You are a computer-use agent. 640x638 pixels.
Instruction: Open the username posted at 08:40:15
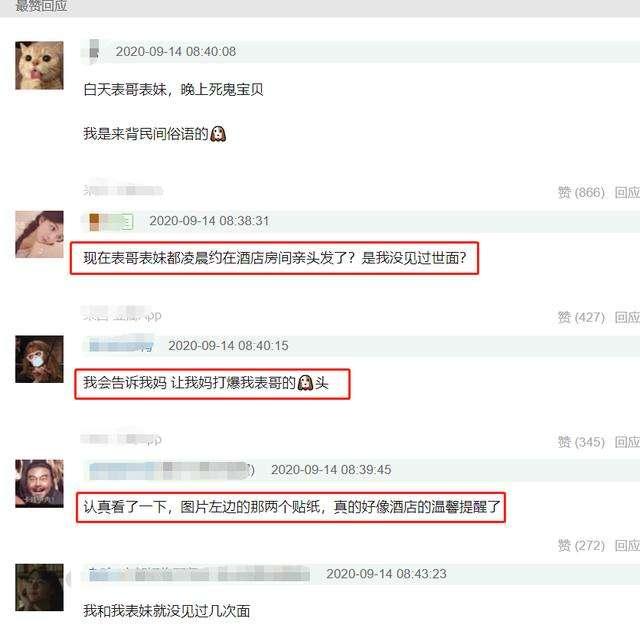click(x=121, y=346)
